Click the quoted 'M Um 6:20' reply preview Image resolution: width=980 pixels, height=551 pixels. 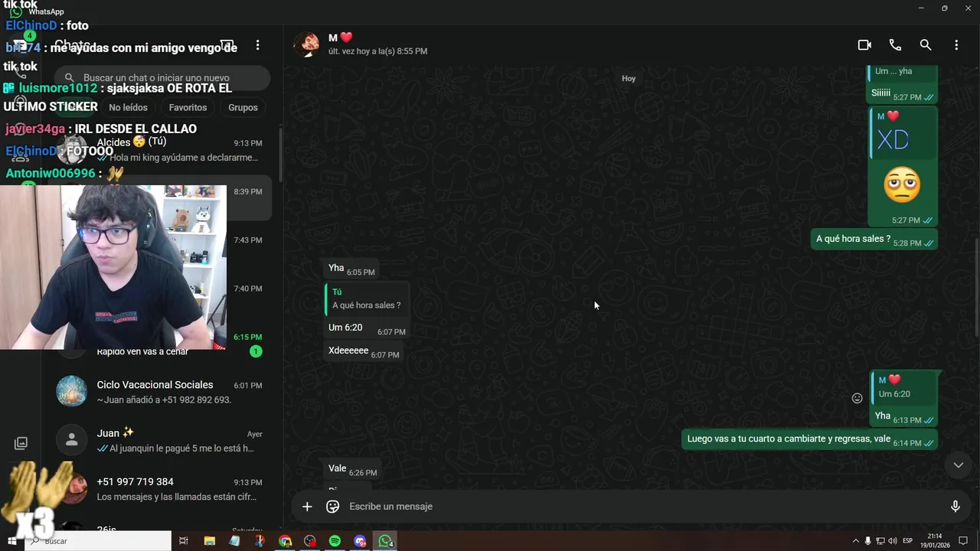click(x=904, y=387)
